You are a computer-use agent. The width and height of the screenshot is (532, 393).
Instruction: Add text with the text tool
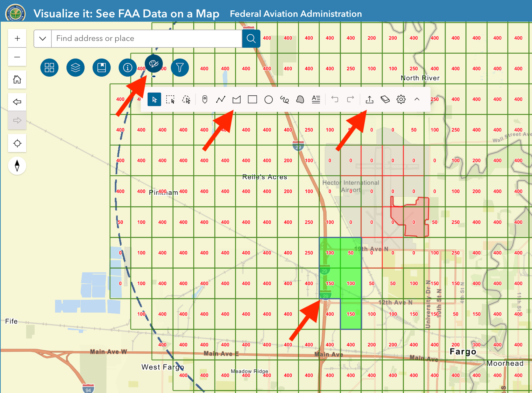(316, 99)
